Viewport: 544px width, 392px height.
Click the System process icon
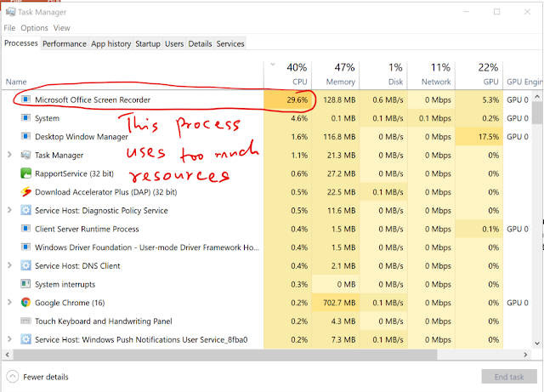coord(25,118)
